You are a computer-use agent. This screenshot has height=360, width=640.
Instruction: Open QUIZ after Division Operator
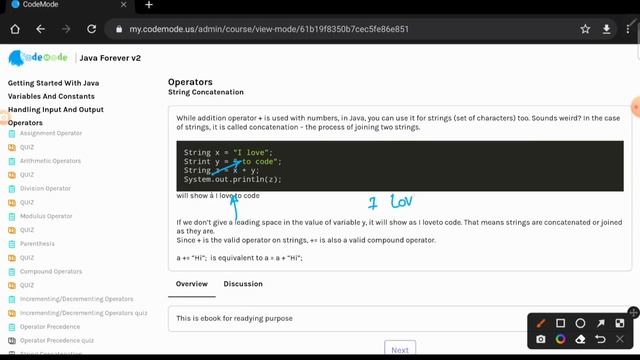(27, 202)
